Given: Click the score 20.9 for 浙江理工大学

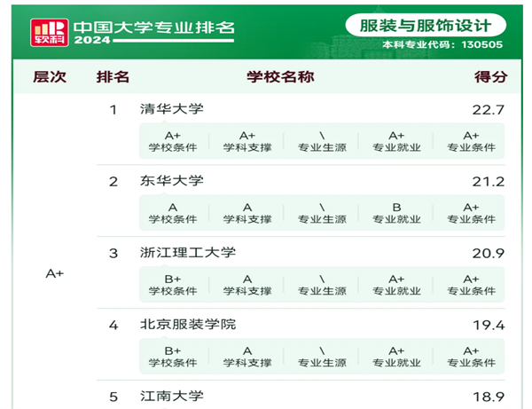Looking at the screenshot, I should click(489, 253).
